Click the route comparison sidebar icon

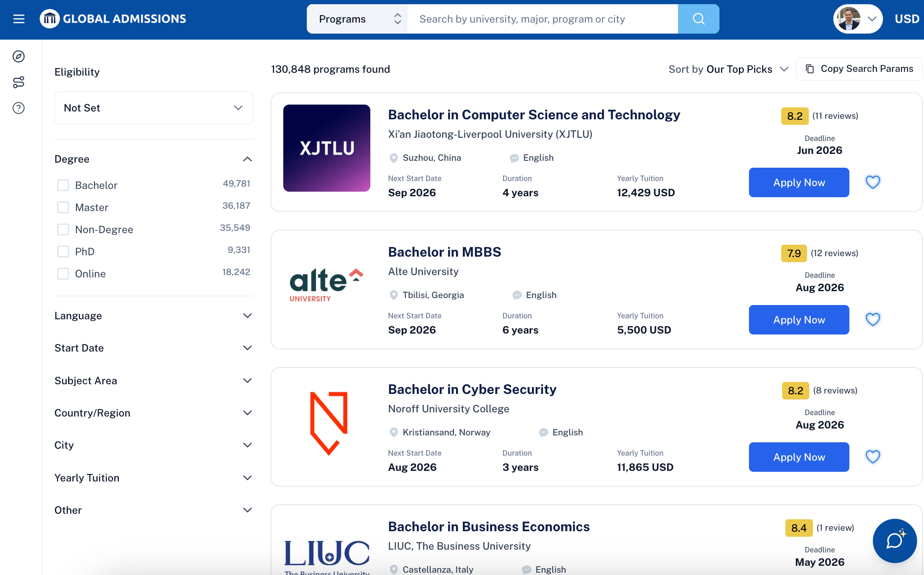[18, 82]
